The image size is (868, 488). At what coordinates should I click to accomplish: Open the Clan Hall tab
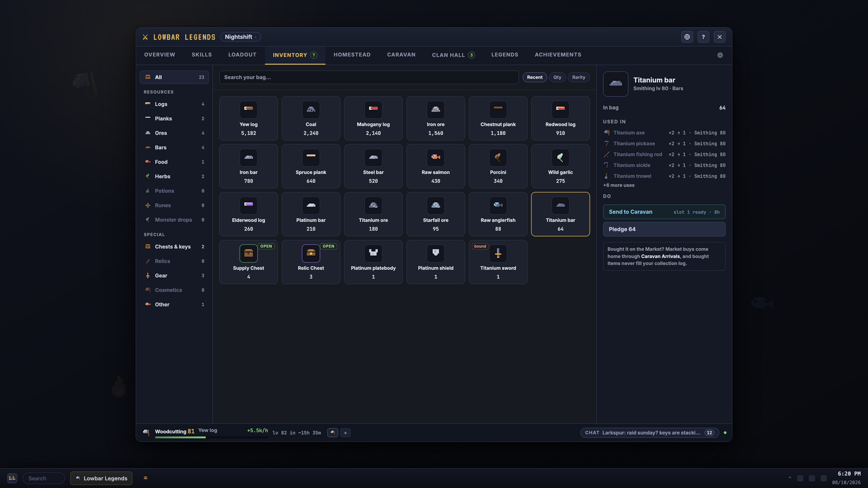point(453,55)
